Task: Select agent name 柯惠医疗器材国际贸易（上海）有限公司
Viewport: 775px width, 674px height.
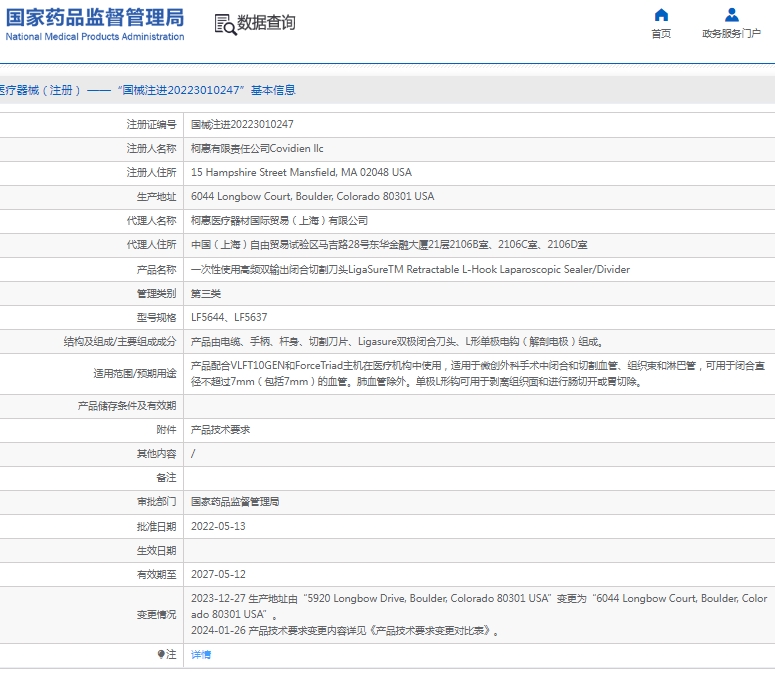Action: 279,220
